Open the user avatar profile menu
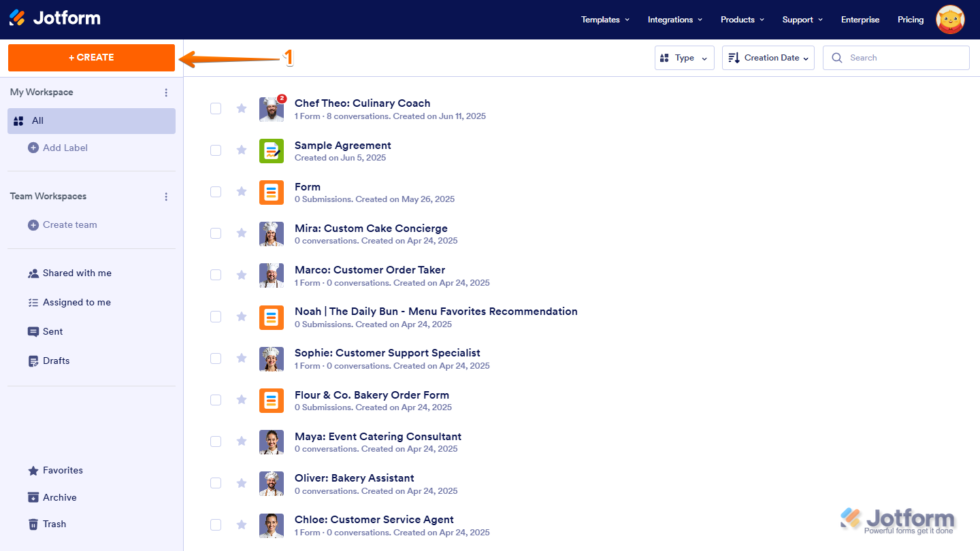 (x=950, y=20)
